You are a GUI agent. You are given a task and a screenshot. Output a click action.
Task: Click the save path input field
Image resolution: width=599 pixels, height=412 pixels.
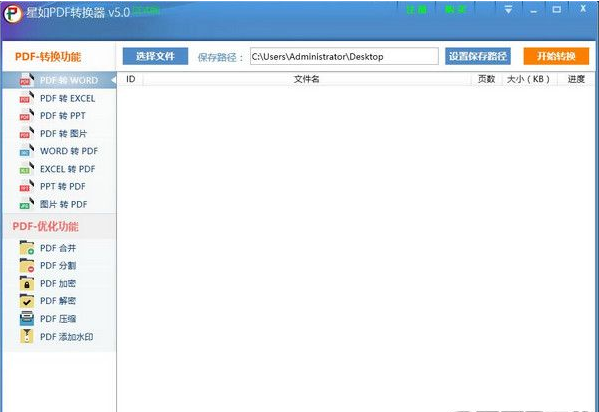click(x=344, y=56)
